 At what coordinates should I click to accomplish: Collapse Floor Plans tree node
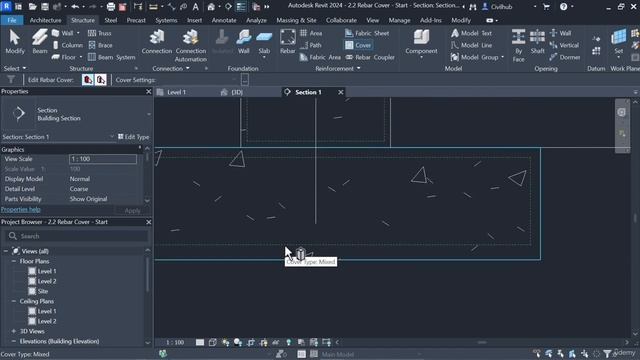pyautogui.click(x=14, y=261)
